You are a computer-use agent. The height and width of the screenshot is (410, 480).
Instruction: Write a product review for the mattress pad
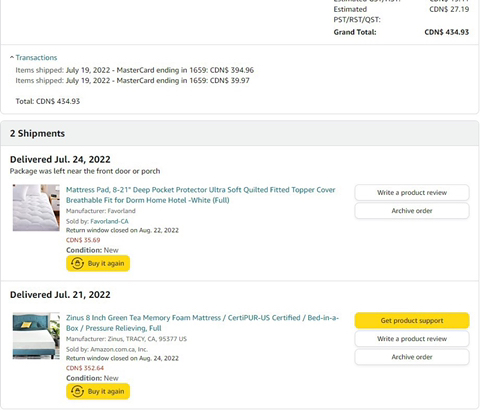click(x=412, y=193)
